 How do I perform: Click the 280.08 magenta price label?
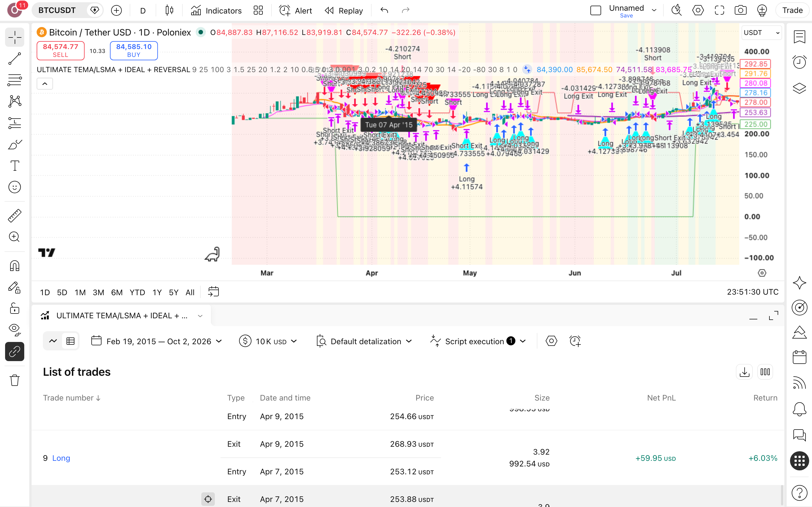click(x=756, y=83)
